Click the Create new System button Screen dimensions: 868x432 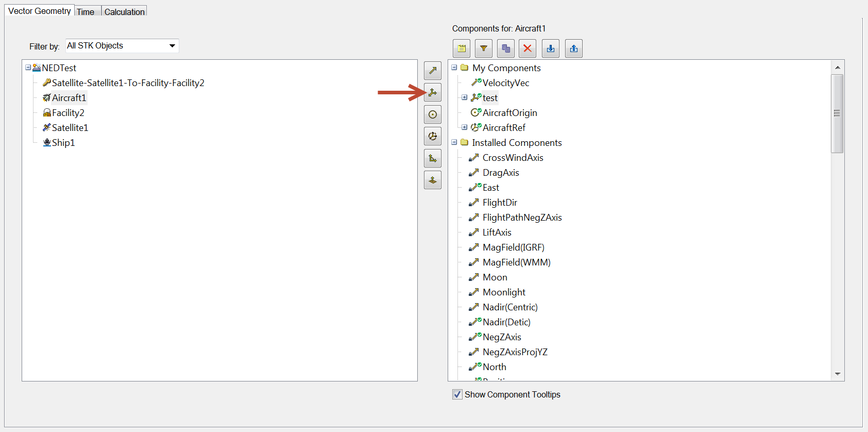pos(433,136)
